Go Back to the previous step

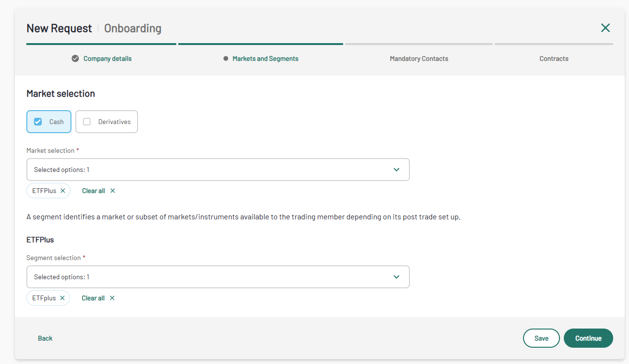tap(45, 338)
